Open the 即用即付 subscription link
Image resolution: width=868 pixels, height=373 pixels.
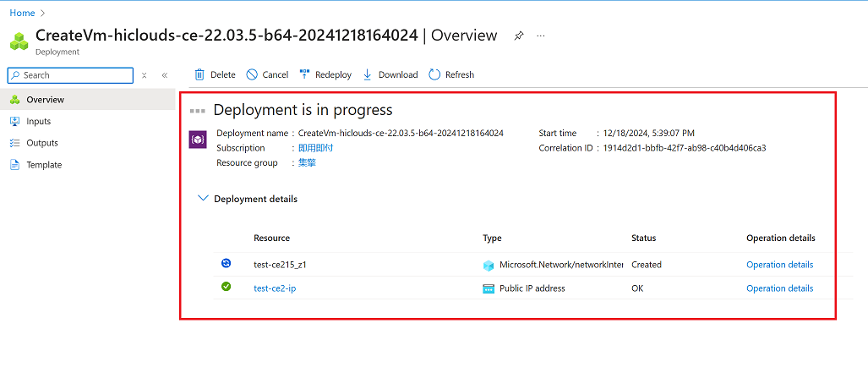pos(315,148)
